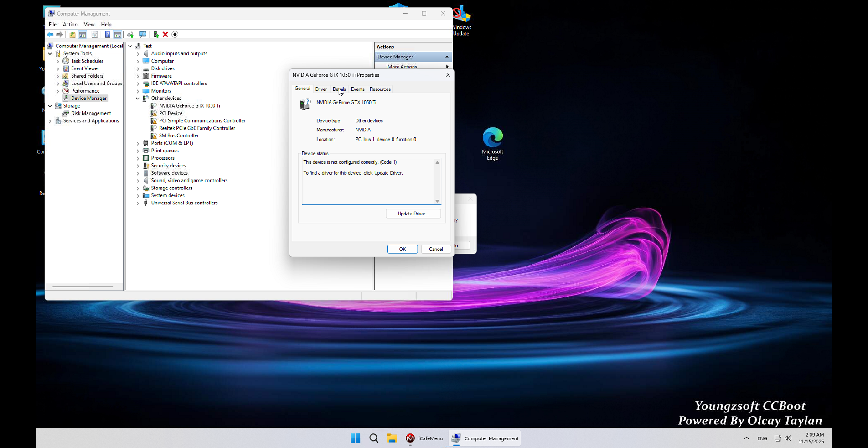Expand the Sound, video and game controllers node
The image size is (868, 448).
[x=138, y=180]
